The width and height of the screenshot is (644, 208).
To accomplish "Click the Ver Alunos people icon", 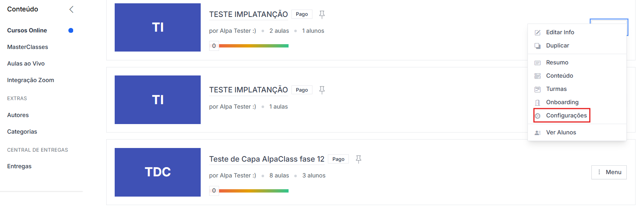I will (537, 133).
